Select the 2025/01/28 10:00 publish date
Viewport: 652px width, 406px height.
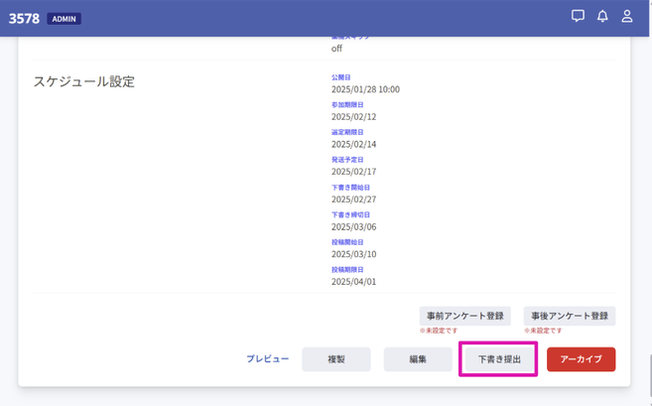point(366,89)
